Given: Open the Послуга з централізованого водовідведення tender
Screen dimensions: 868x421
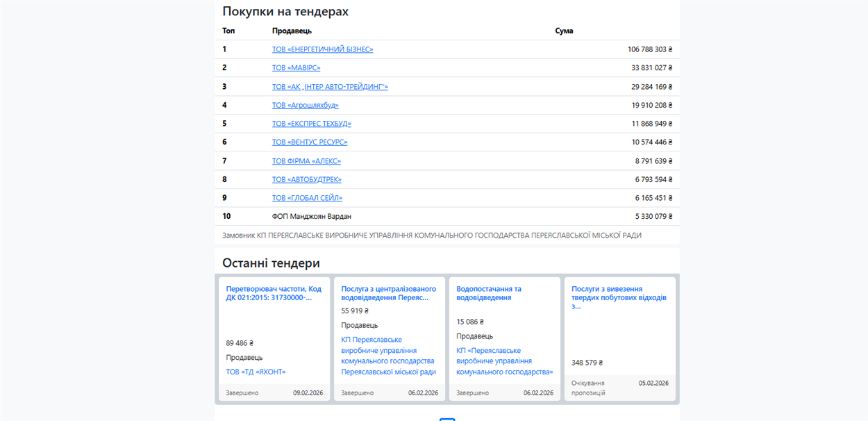Looking at the screenshot, I should [x=388, y=293].
